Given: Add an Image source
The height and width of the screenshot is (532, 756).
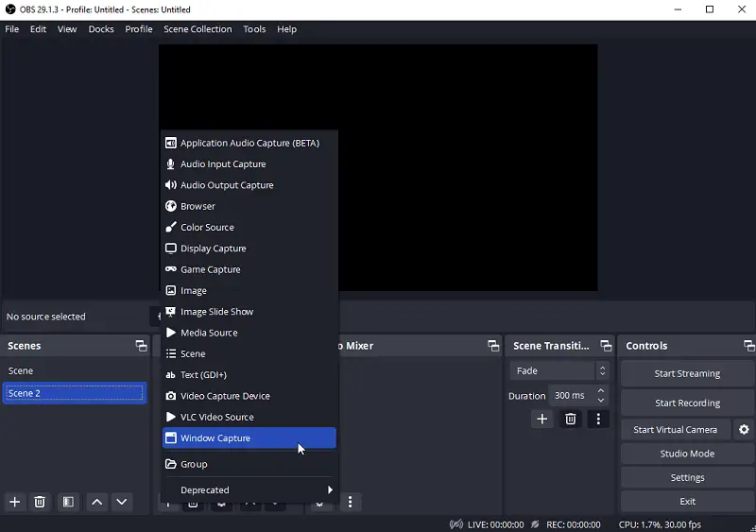Looking at the screenshot, I should click(x=249, y=290).
